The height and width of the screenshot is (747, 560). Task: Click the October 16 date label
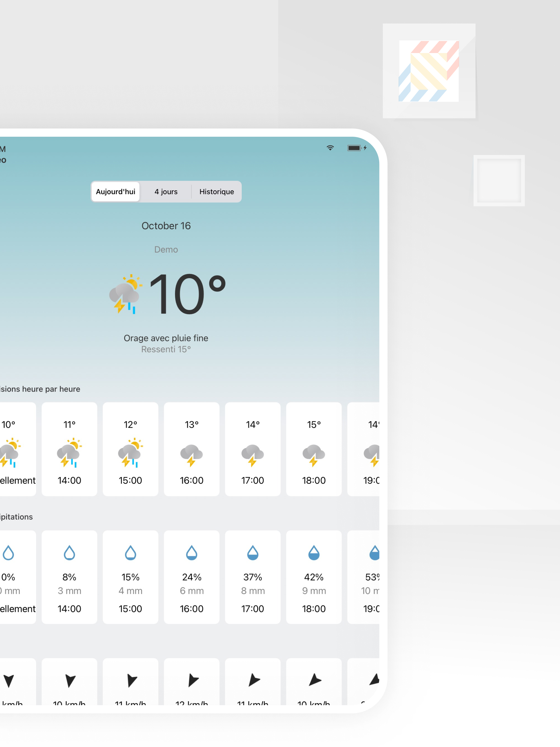pos(166,226)
